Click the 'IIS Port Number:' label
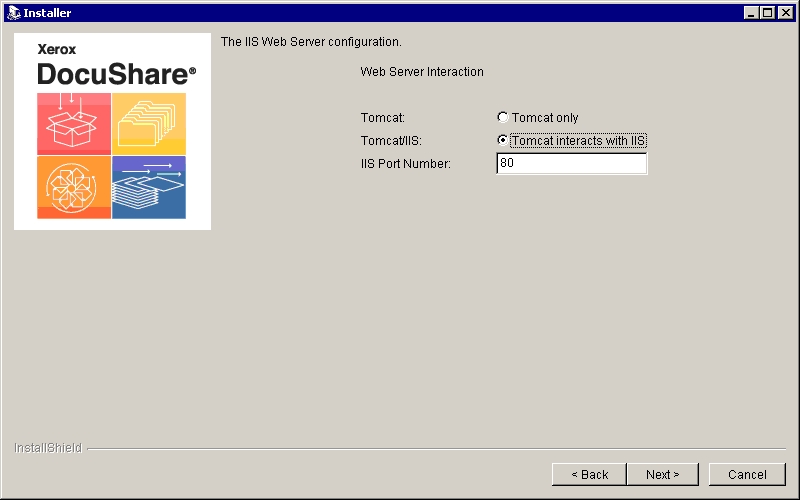 point(406,164)
